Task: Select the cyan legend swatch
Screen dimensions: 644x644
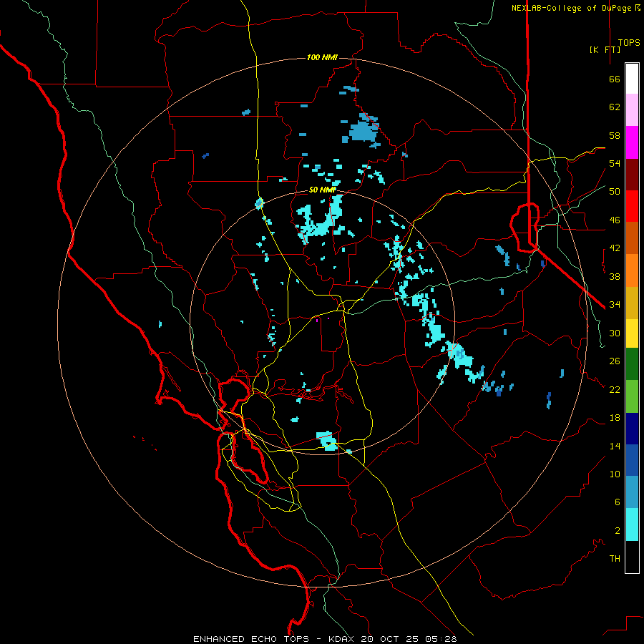Action: coord(632,525)
